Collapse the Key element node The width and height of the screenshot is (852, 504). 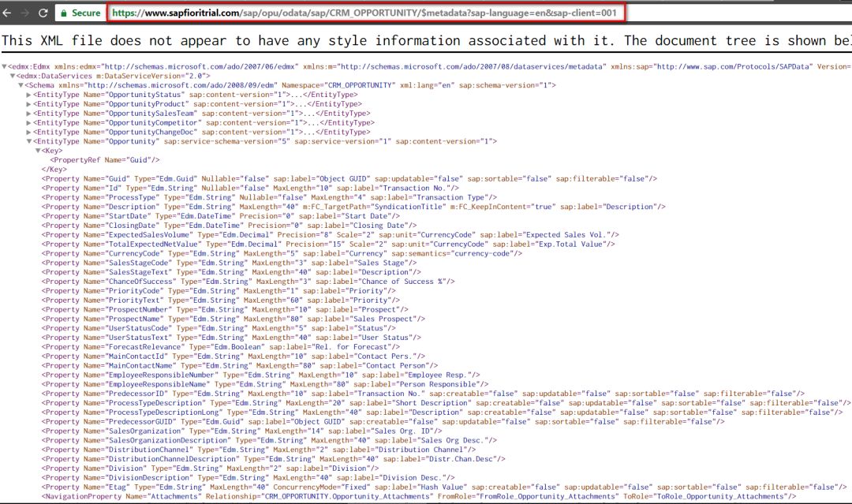click(x=38, y=151)
